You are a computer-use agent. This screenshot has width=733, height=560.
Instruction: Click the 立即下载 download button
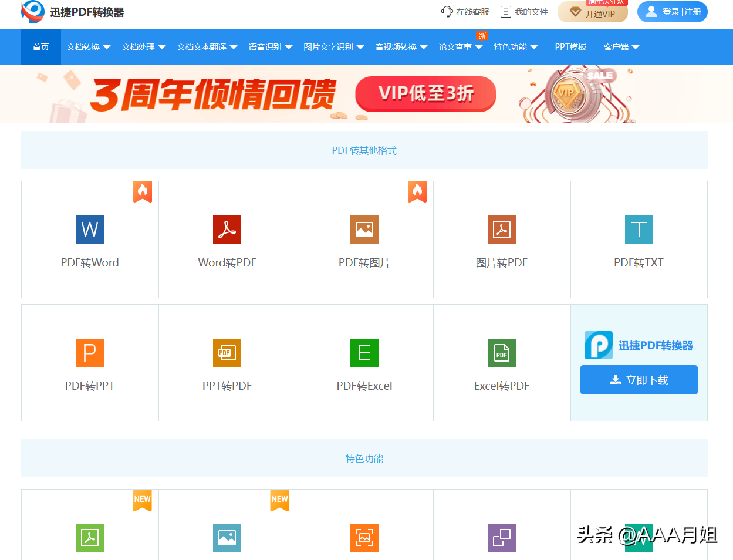point(639,380)
